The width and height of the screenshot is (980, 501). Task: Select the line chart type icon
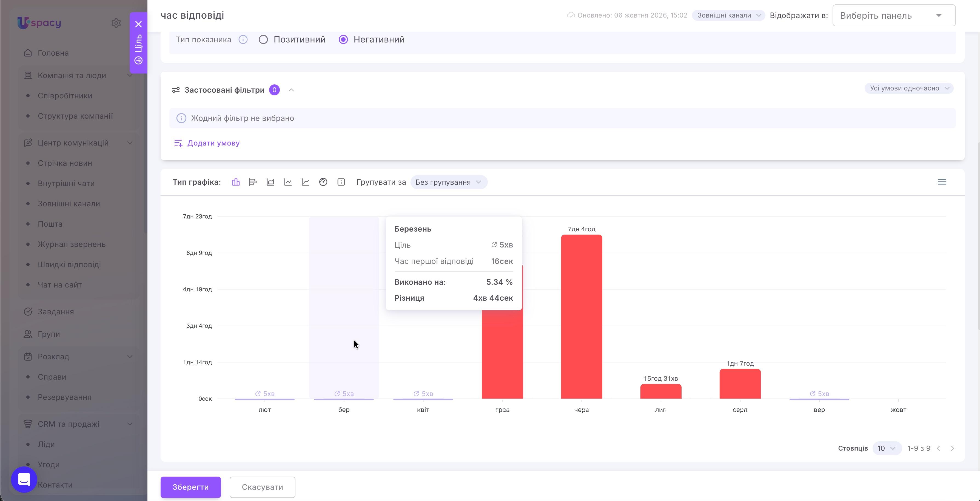(288, 182)
